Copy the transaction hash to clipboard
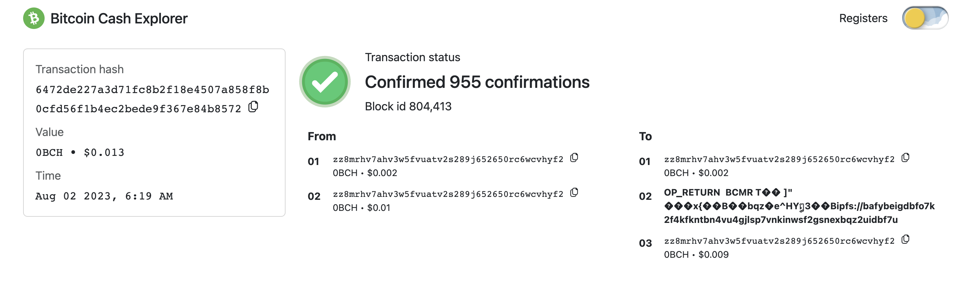The height and width of the screenshot is (302, 980). click(253, 107)
